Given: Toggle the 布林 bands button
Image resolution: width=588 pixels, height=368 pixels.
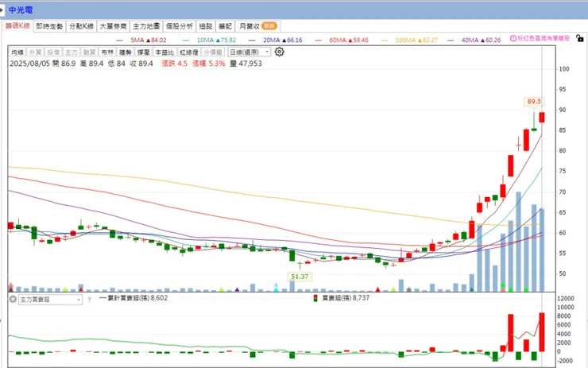Looking at the screenshot, I should [107, 52].
